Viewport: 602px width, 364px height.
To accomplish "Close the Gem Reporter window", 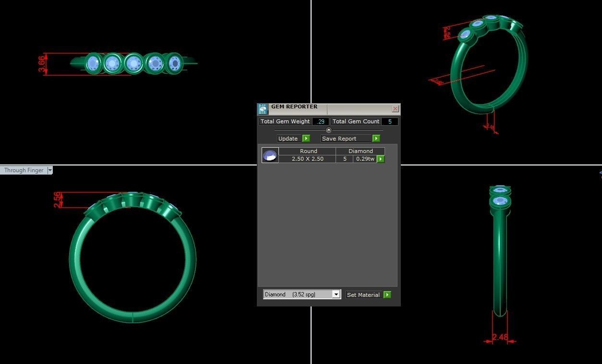I will [395, 109].
